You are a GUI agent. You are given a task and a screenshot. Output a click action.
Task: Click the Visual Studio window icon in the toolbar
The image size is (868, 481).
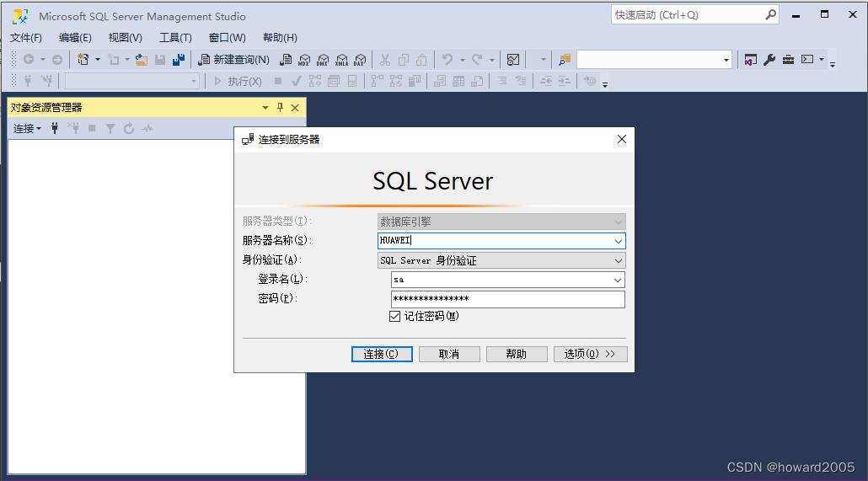(751, 59)
